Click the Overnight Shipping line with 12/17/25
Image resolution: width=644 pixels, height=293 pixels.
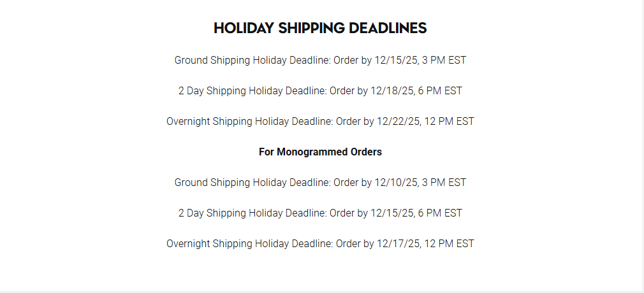(x=320, y=244)
